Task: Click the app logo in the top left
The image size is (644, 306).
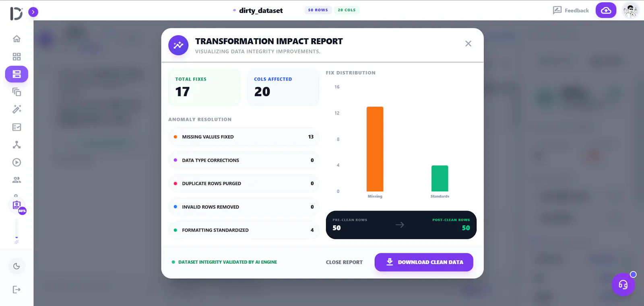Action: click(x=16, y=13)
